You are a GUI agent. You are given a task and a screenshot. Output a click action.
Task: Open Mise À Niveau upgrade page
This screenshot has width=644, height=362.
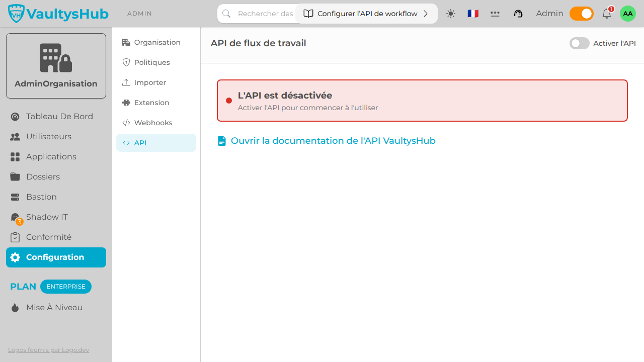pyautogui.click(x=56, y=308)
